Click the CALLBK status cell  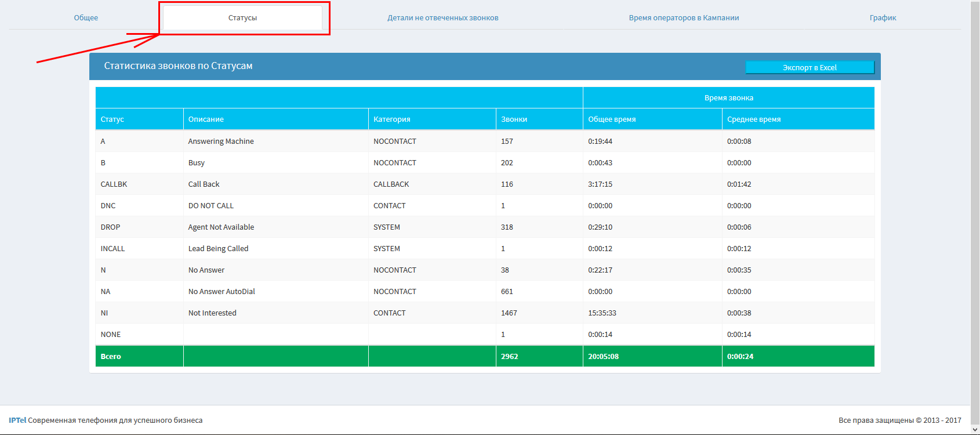pyautogui.click(x=139, y=184)
